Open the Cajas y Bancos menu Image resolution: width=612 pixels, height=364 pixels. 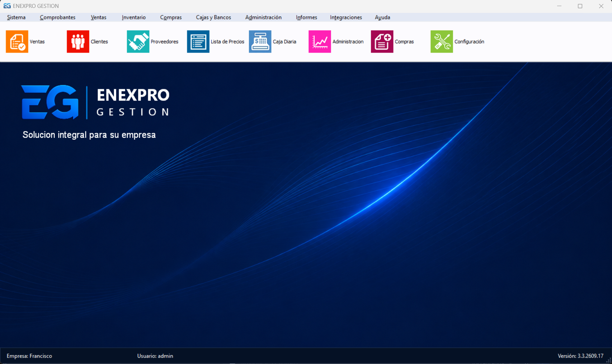pos(213,17)
